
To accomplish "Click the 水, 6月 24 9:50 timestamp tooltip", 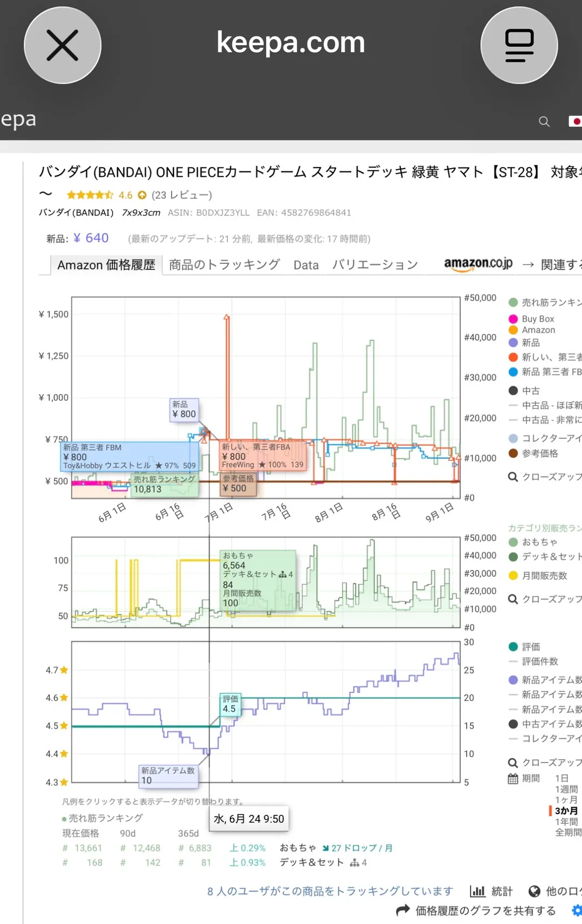I will pos(249,819).
